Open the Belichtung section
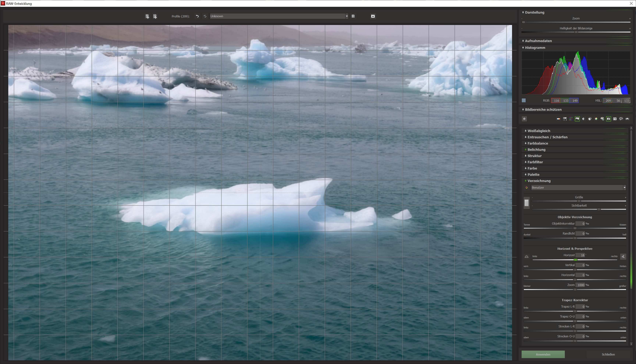The image size is (636, 364). click(x=536, y=149)
